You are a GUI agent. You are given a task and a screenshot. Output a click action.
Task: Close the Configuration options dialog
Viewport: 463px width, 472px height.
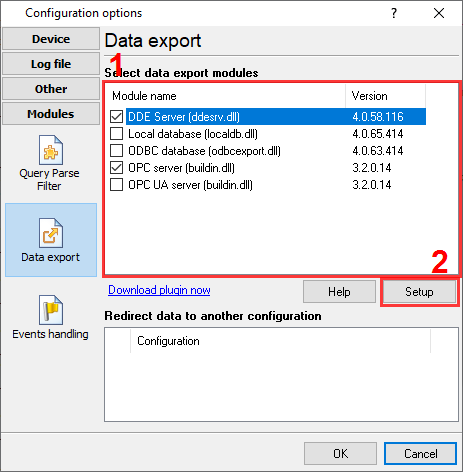click(x=439, y=13)
